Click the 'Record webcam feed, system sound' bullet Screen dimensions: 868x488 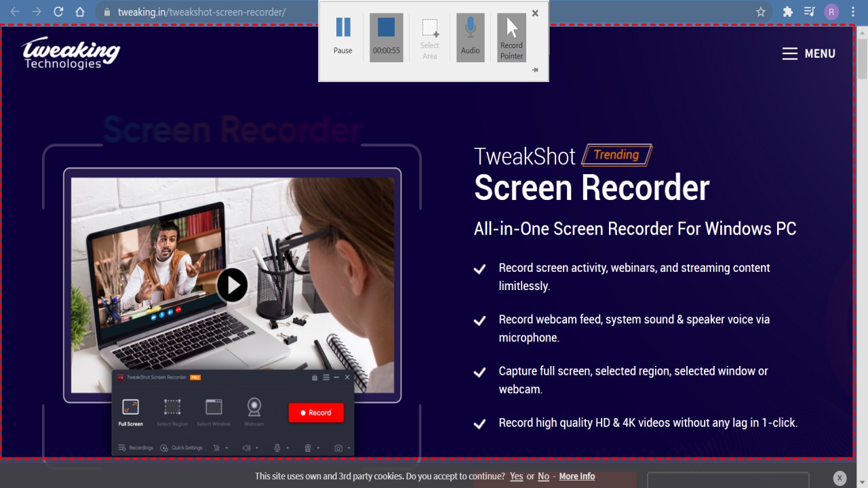634,328
